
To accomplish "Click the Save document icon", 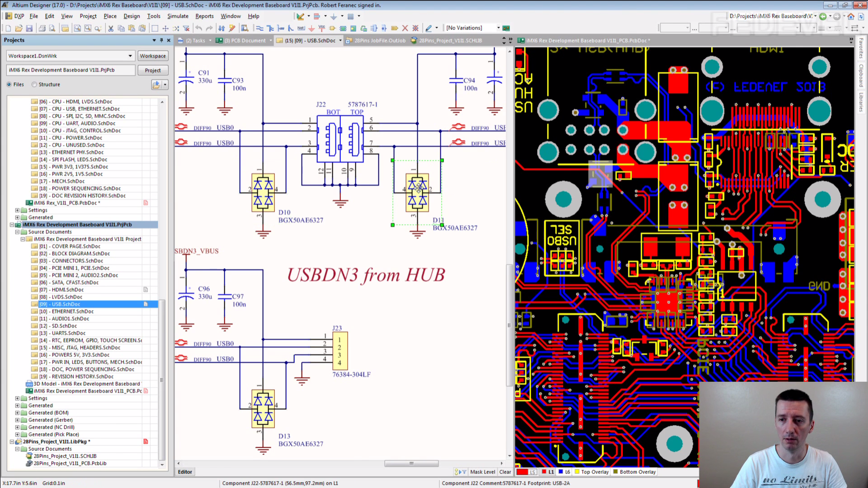I will coord(29,28).
